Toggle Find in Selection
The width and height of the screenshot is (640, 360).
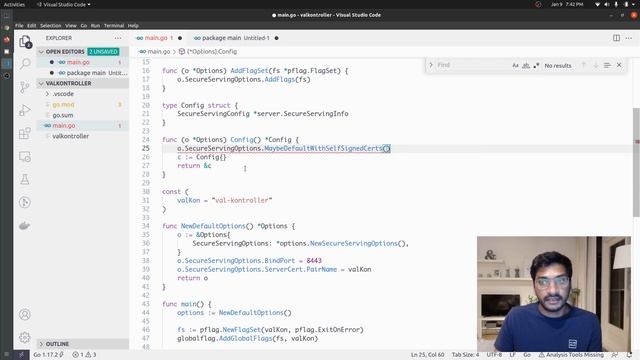(x=607, y=65)
